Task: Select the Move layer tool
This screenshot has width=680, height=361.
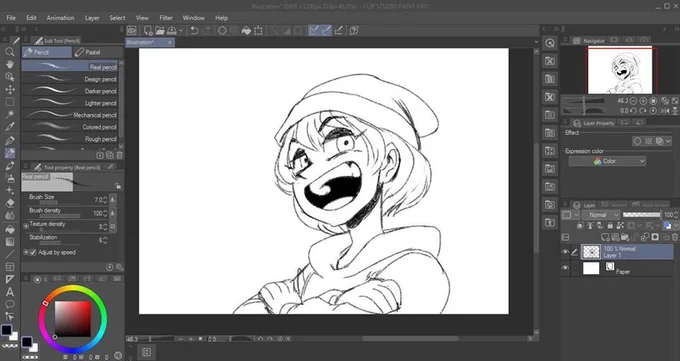Action: (10, 89)
